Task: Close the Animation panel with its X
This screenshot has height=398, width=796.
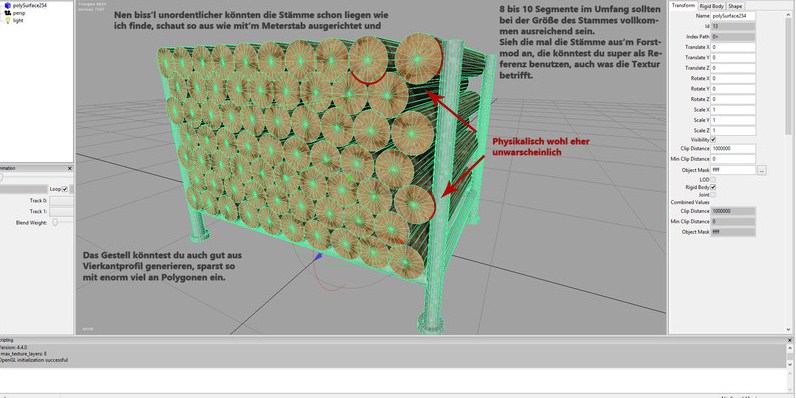Action: click(x=70, y=168)
